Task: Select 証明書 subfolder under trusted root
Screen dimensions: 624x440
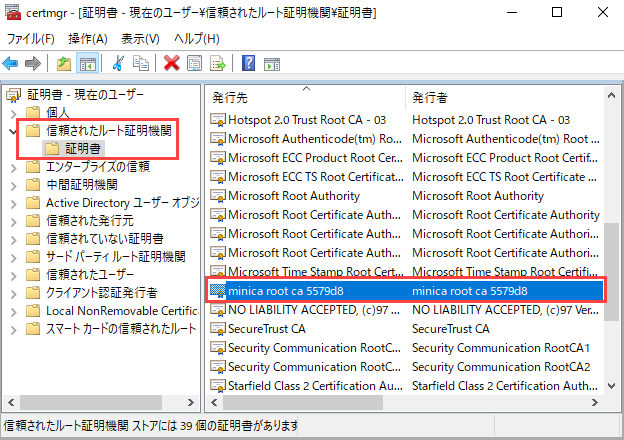Action: [x=83, y=148]
